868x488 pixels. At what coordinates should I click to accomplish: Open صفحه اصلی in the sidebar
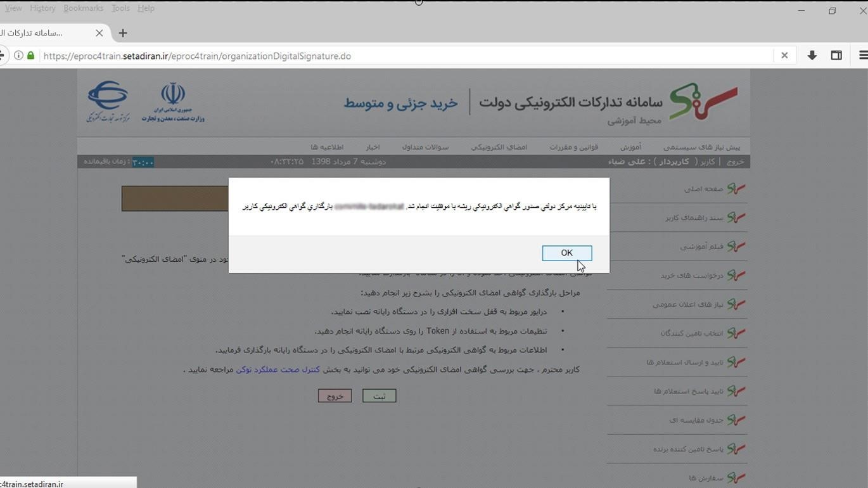[x=703, y=189]
